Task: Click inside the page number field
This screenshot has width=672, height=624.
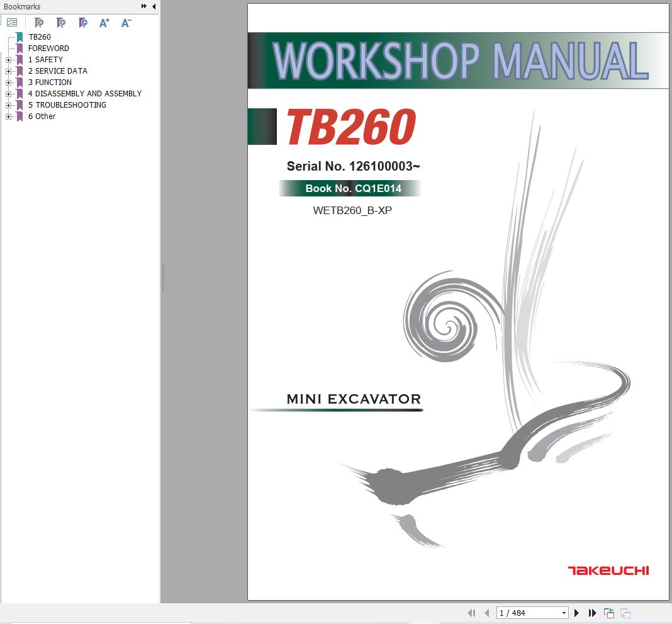Action: 522,612
